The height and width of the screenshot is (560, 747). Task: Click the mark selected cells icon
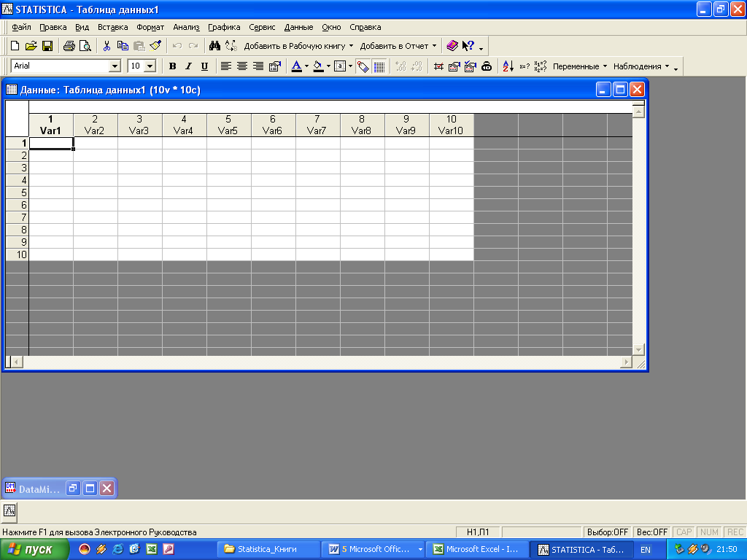(x=438, y=66)
